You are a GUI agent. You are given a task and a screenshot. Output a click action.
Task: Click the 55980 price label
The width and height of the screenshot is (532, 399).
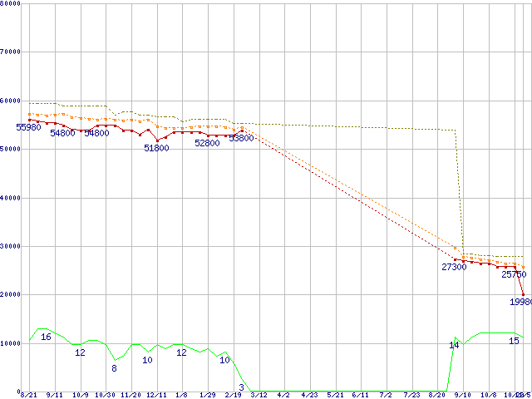click(x=28, y=127)
